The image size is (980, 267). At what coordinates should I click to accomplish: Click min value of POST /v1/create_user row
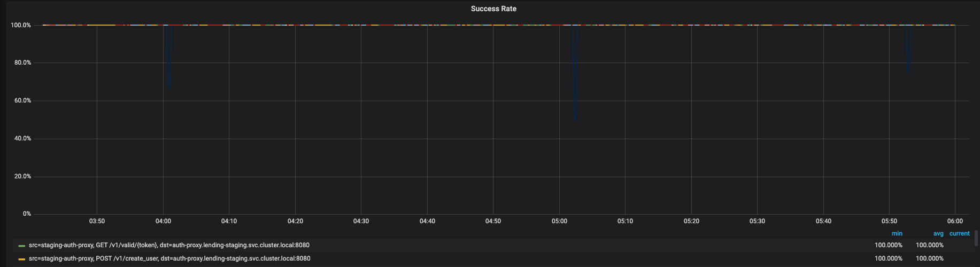tap(888, 258)
